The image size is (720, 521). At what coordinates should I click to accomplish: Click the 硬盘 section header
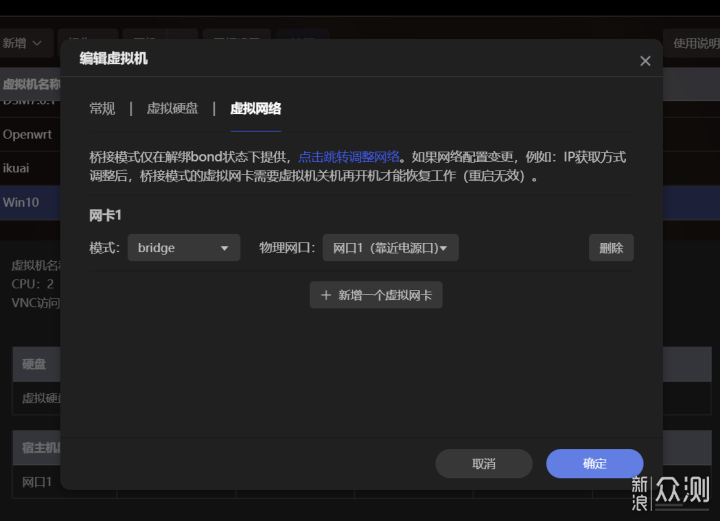(x=36, y=364)
